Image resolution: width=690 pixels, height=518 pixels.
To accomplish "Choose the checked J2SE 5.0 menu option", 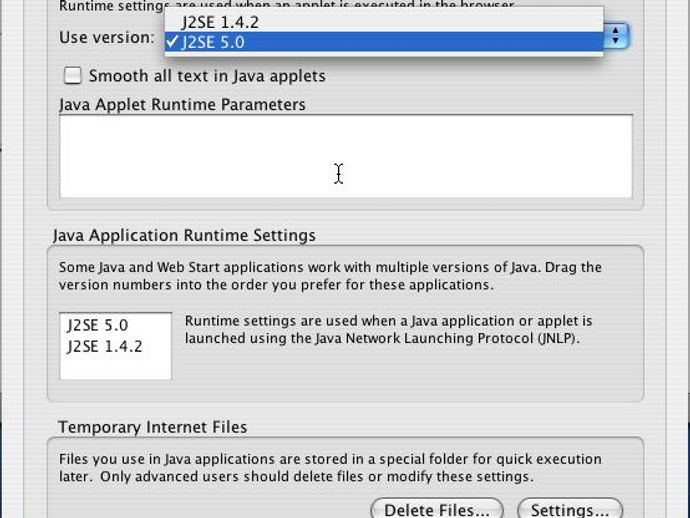I will [x=384, y=42].
